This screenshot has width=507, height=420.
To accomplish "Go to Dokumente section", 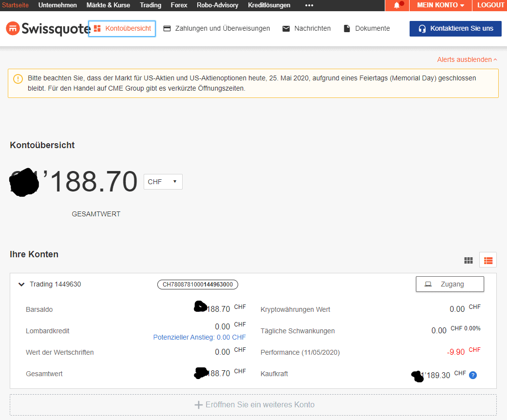I will [x=367, y=29].
